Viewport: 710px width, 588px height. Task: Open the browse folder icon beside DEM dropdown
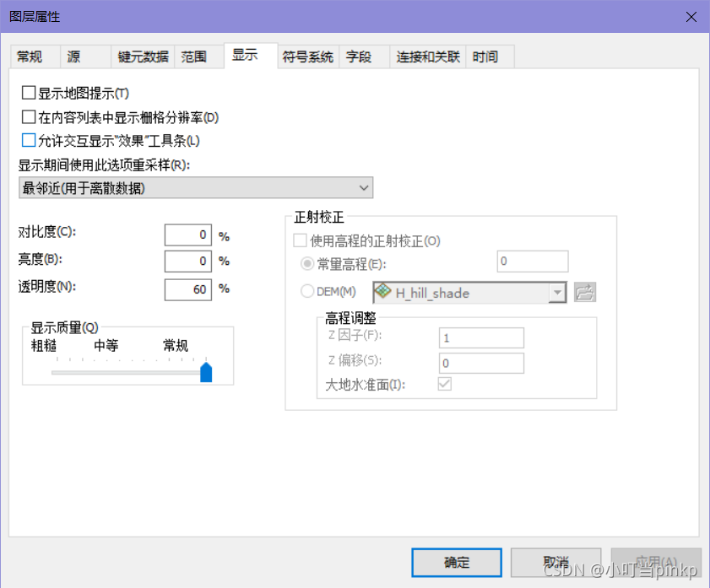click(584, 292)
